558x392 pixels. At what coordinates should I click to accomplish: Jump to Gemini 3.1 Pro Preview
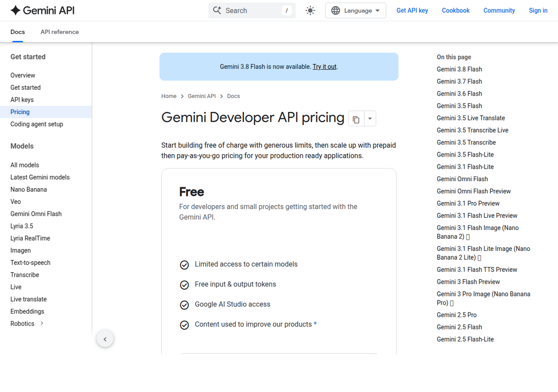pos(468,203)
